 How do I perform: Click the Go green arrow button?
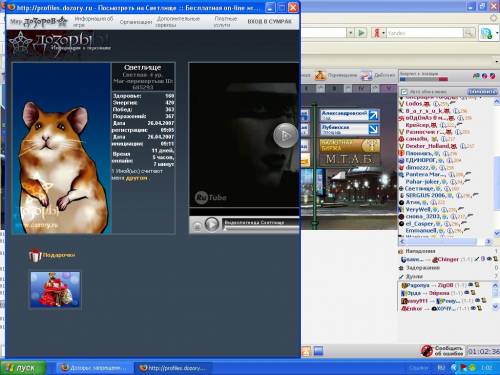pos(361,33)
